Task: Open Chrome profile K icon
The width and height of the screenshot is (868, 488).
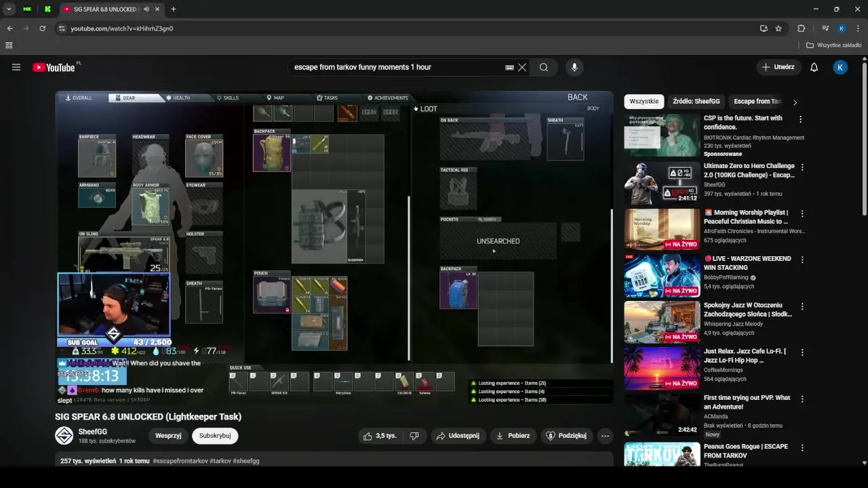Action: pos(842,28)
